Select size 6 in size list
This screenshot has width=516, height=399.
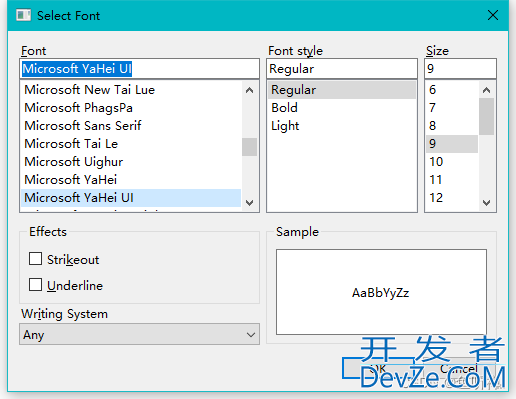click(x=452, y=90)
